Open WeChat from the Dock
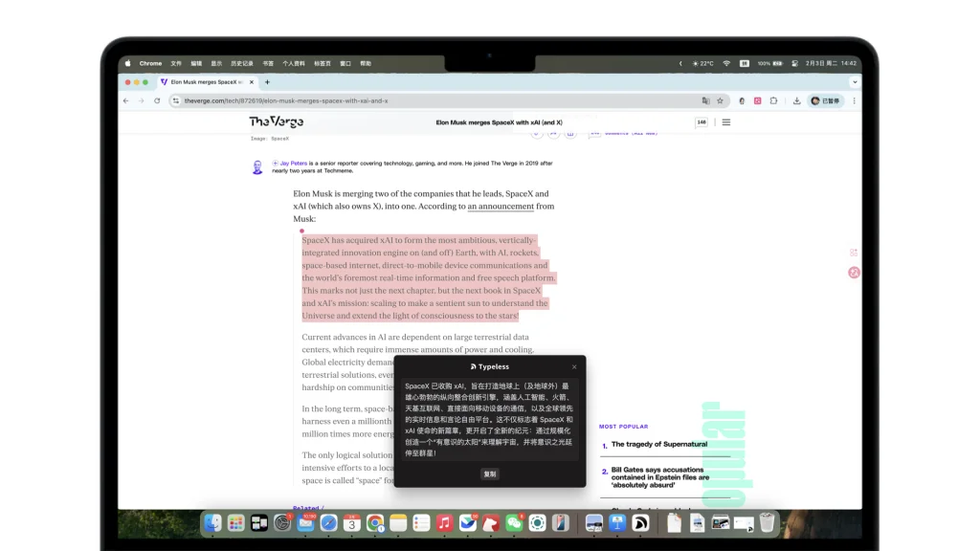This screenshot has width=980, height=551. (x=514, y=522)
